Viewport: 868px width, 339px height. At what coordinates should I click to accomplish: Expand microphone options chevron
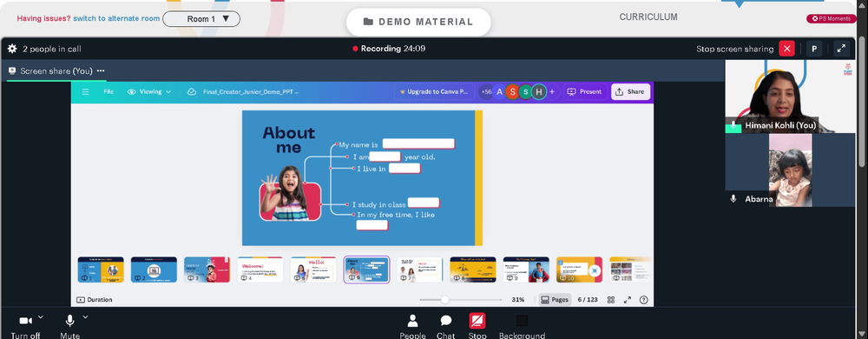85,317
